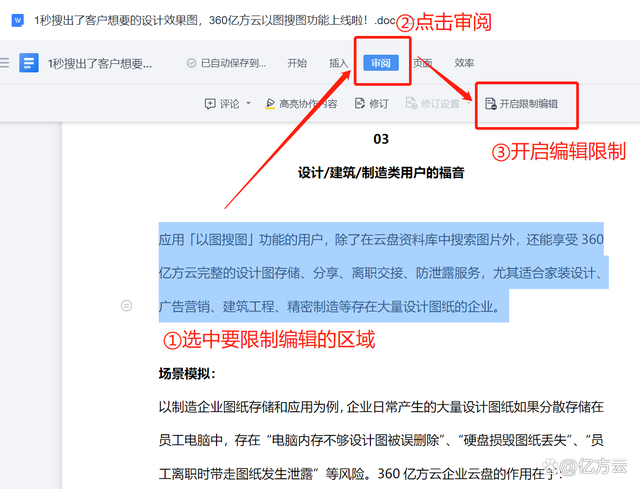Switch to the 页面 tab
This screenshot has width=640, height=489.
tap(422, 63)
